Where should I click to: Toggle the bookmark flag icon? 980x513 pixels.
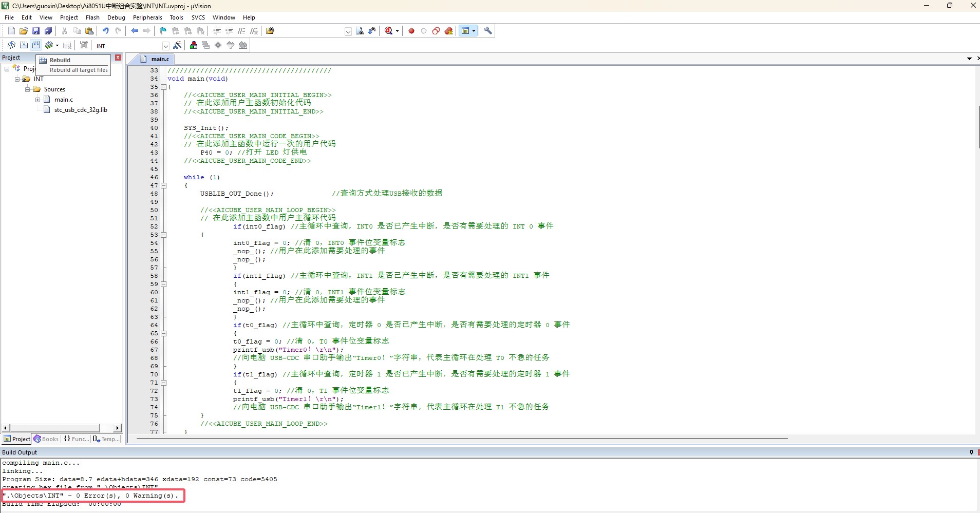(163, 31)
